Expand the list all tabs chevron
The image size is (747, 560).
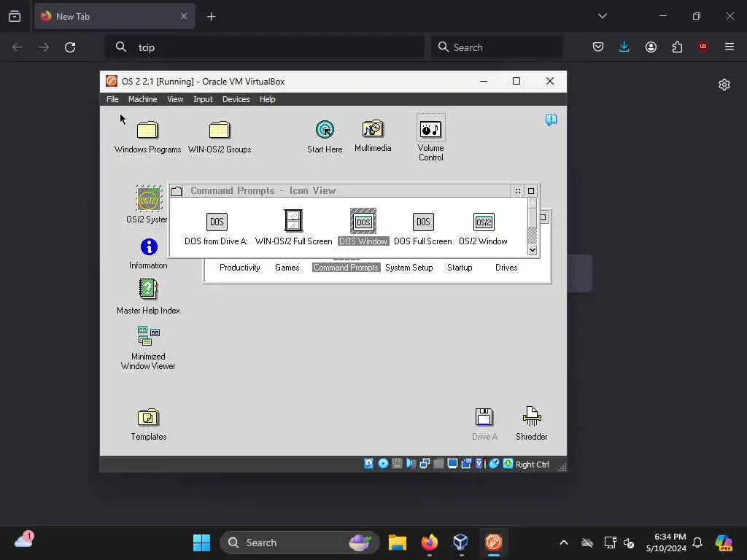click(602, 16)
